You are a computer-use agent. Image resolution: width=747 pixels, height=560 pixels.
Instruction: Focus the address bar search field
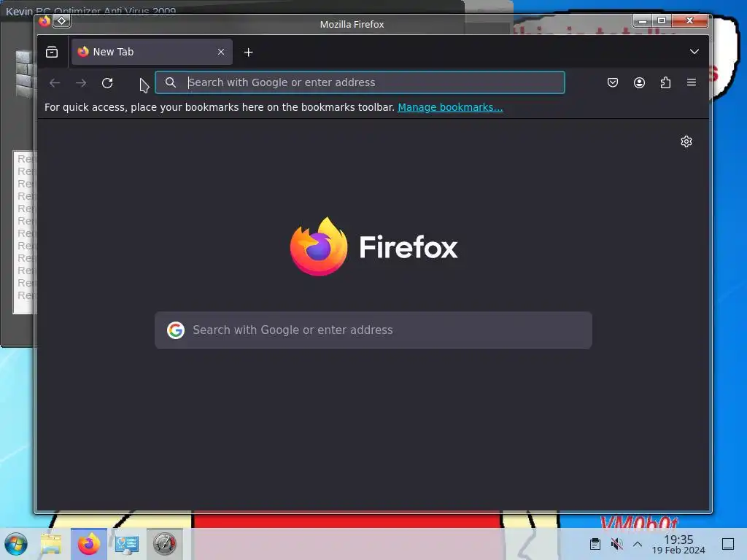[x=360, y=82]
